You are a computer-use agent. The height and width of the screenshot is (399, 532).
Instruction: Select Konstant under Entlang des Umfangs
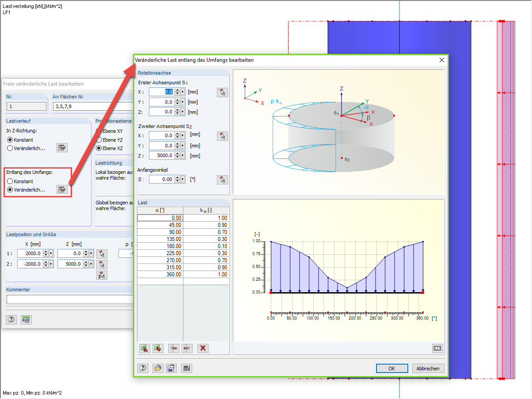20,181
